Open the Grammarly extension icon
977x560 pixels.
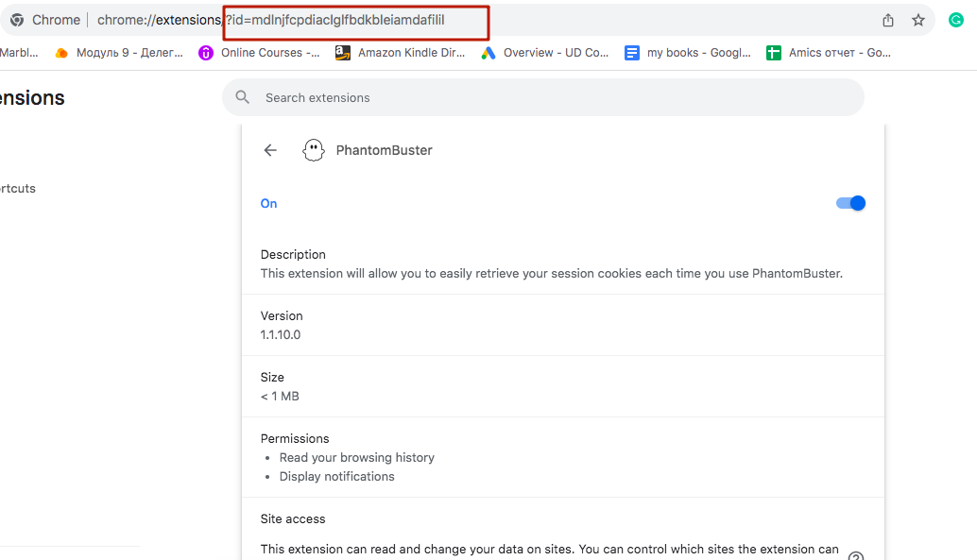(x=956, y=20)
